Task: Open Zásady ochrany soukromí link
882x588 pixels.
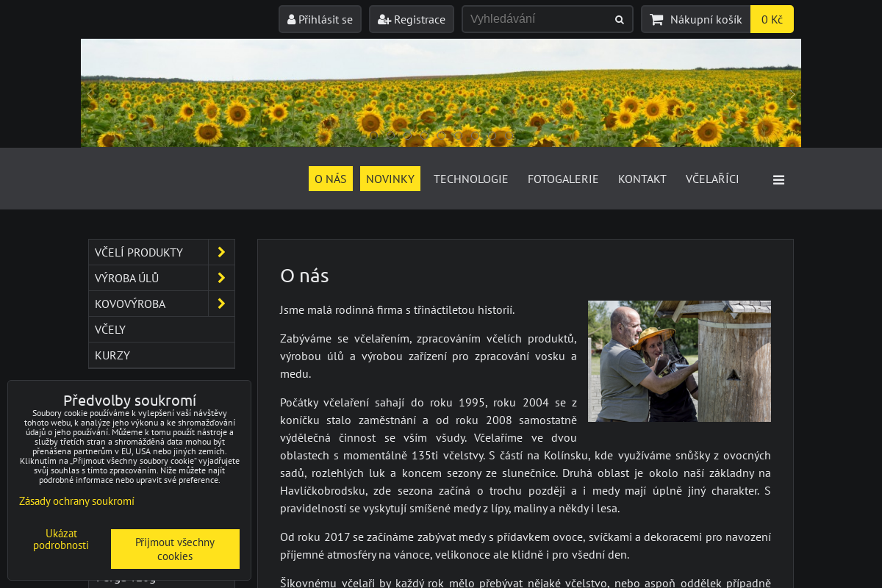Action: (x=76, y=501)
